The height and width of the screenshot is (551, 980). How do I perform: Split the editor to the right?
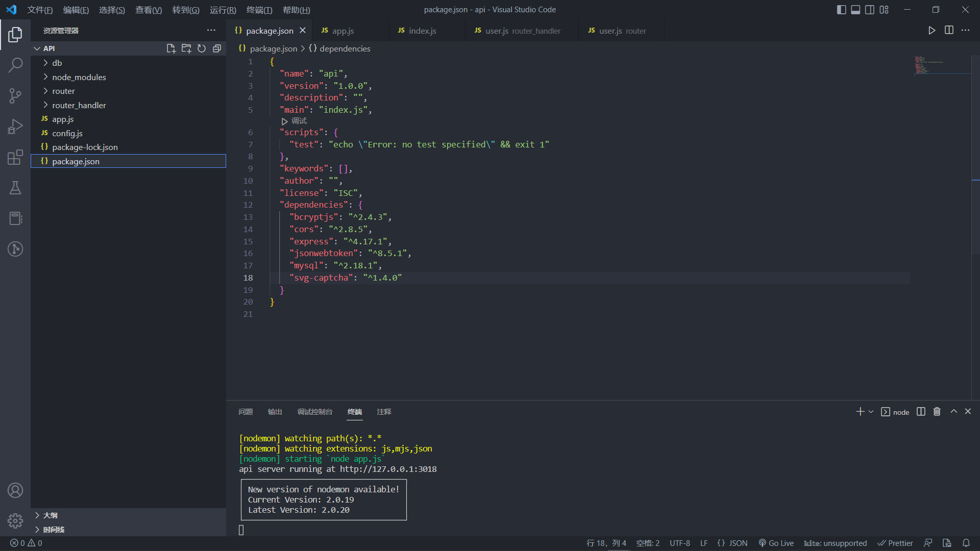[949, 30]
